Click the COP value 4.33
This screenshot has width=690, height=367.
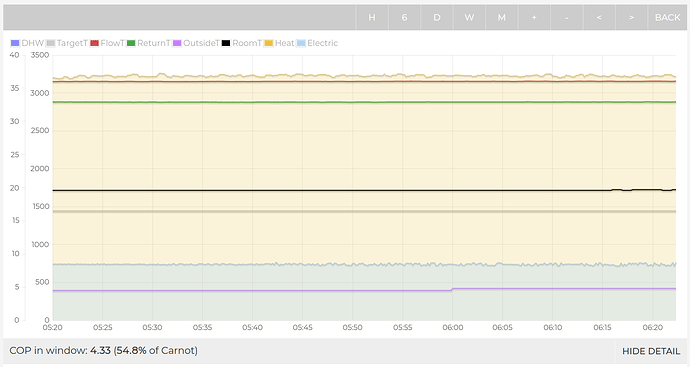pyautogui.click(x=100, y=351)
